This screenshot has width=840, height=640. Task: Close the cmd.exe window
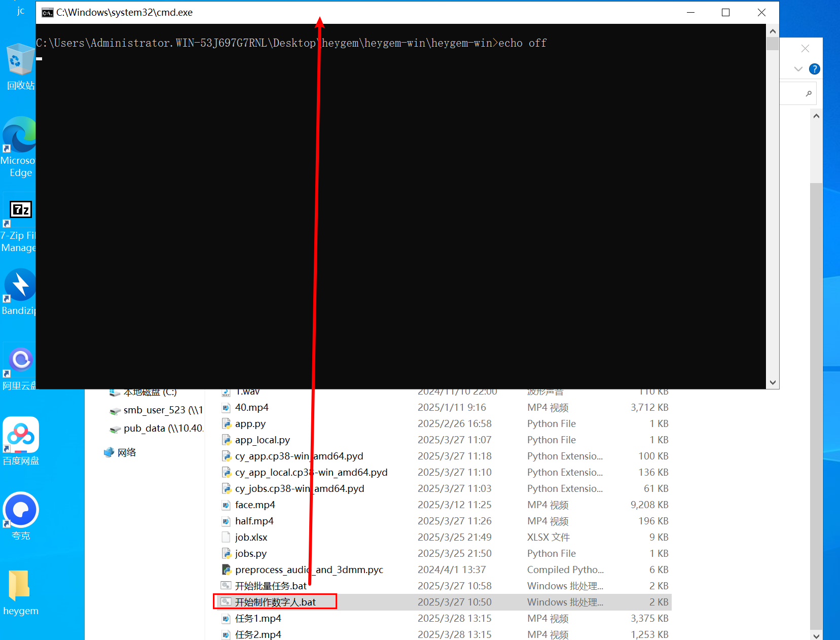pos(761,13)
